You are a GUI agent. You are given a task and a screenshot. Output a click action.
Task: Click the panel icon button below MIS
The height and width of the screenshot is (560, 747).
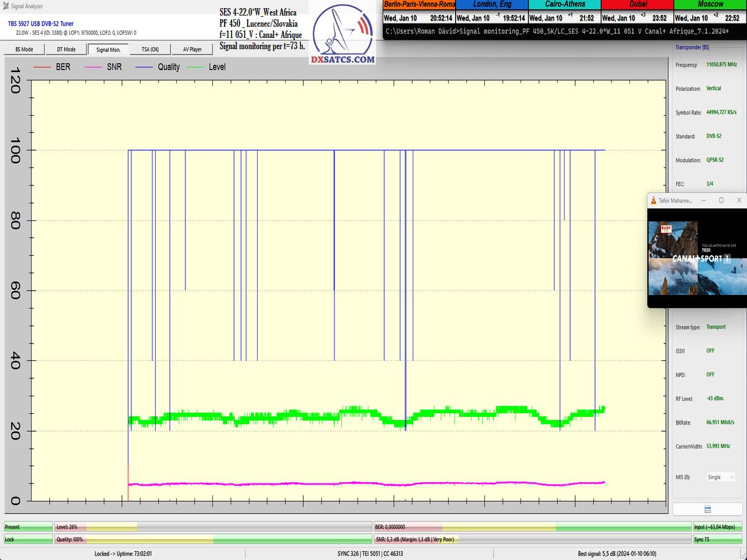[x=707, y=509]
